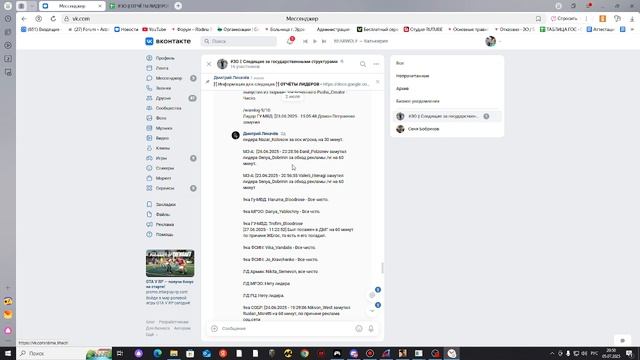Focus the VK Поиск search field
The image size is (640, 360).
click(x=239, y=41)
